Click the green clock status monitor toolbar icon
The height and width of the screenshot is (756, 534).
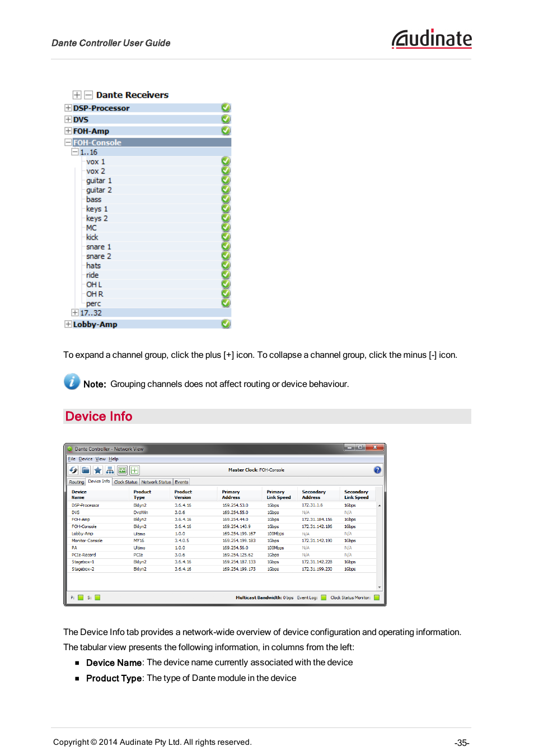(122, 470)
